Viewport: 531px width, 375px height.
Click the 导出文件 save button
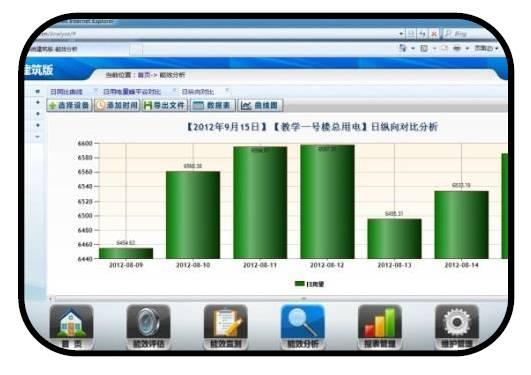(165, 105)
